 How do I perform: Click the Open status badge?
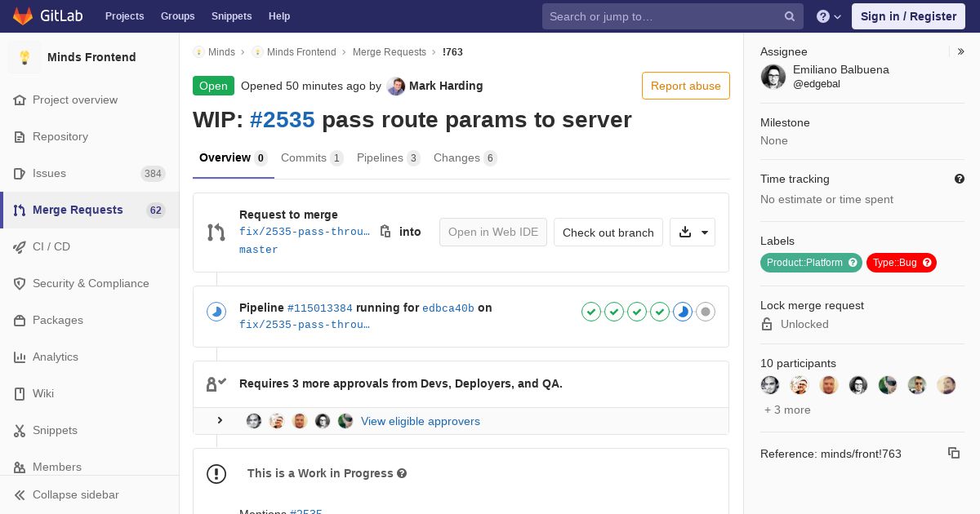213,86
